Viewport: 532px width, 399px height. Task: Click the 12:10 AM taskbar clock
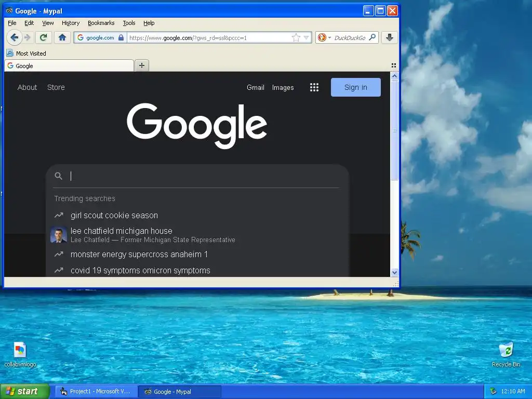[513, 391]
